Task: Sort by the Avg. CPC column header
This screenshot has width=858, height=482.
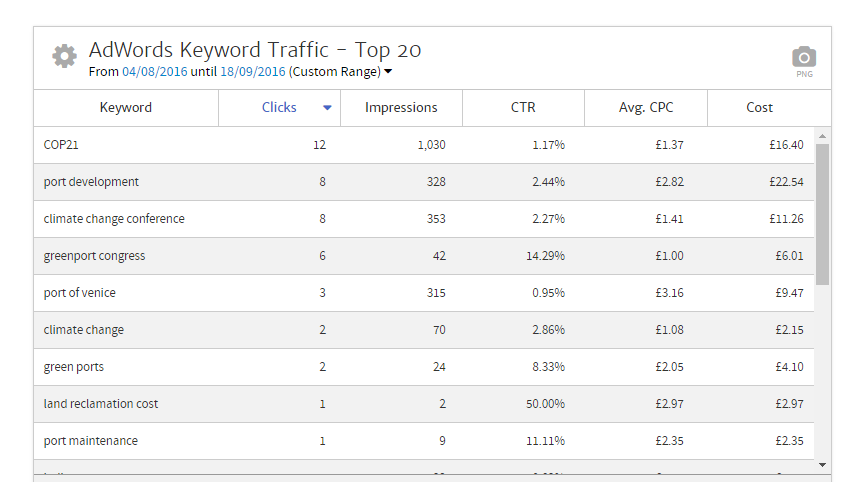Action: [645, 108]
